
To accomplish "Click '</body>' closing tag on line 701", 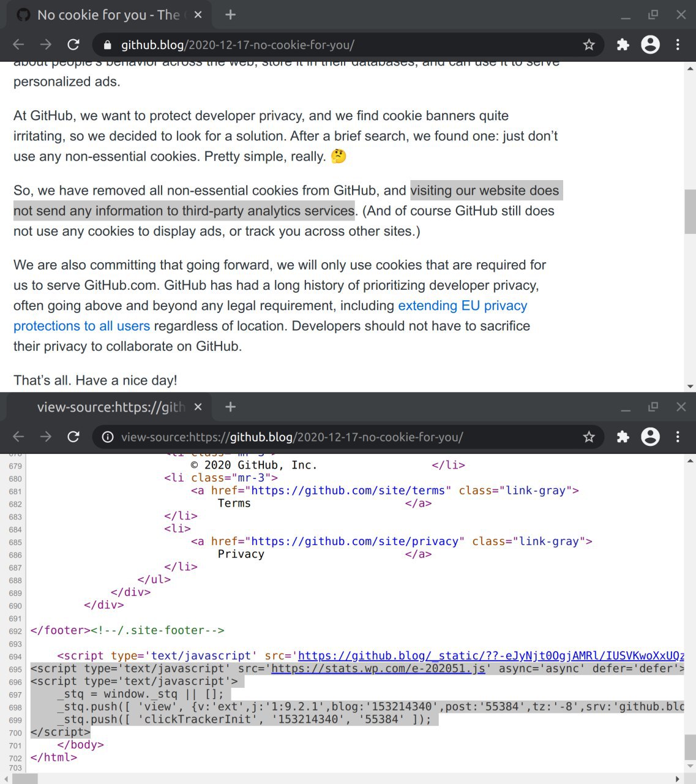I will click(80, 745).
